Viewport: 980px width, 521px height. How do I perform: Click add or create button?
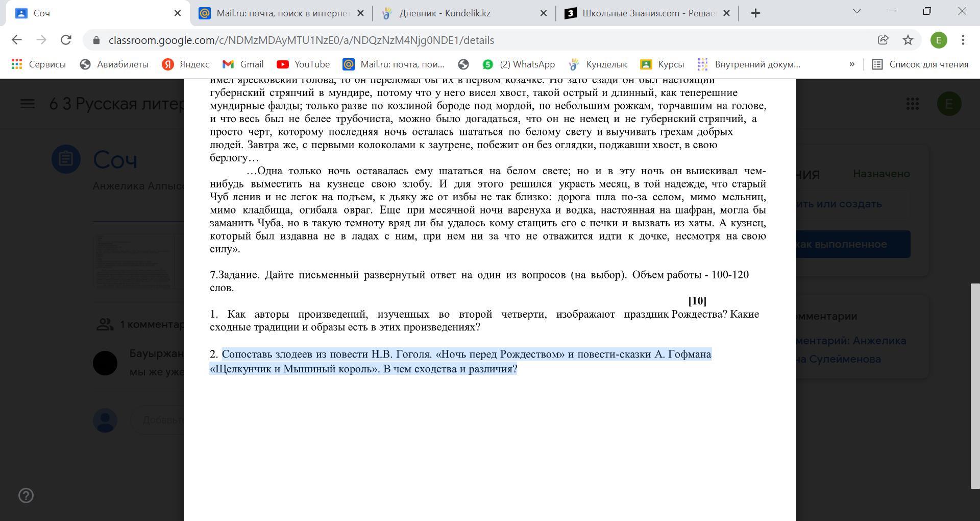pyautogui.click(x=853, y=204)
